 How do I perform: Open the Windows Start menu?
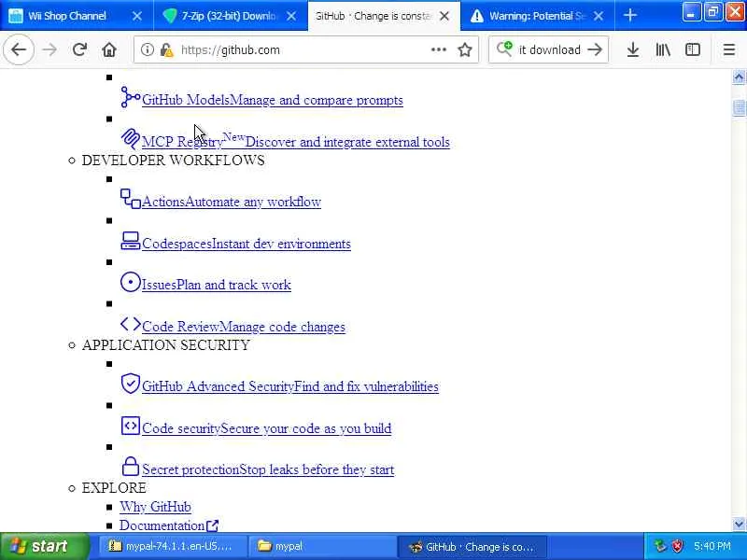coord(44,546)
